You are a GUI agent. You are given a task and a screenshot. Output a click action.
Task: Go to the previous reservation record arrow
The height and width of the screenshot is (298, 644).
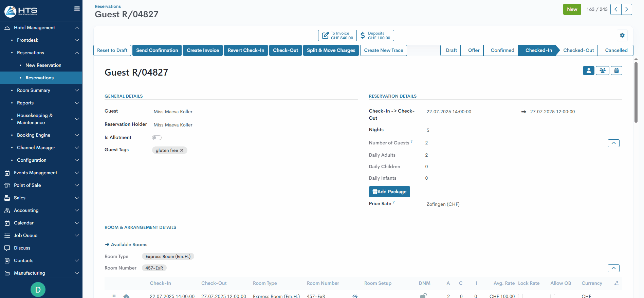click(x=616, y=9)
